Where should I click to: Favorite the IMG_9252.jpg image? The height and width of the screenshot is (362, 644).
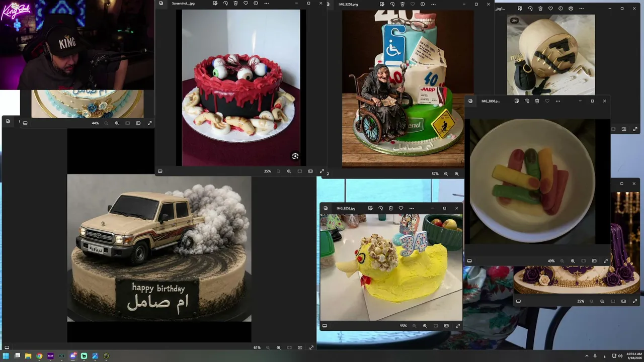(x=401, y=208)
